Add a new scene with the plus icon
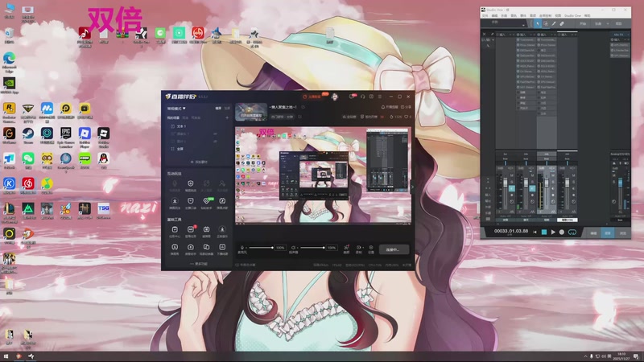 (227, 117)
